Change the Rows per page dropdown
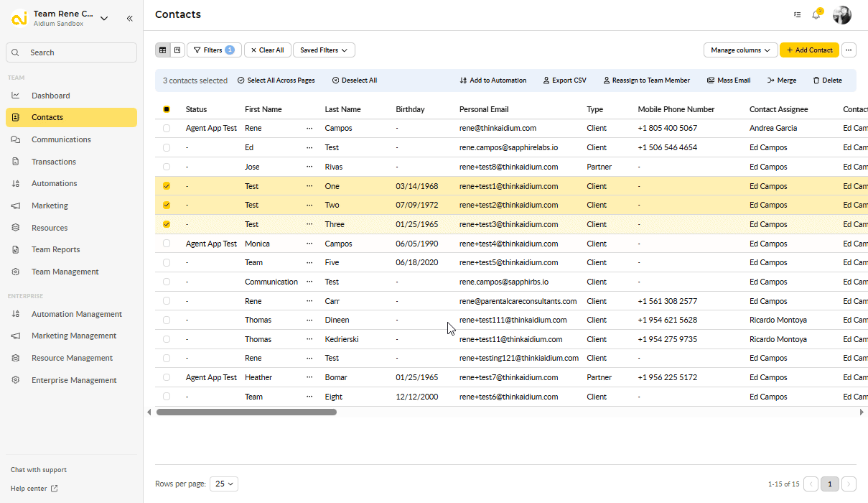 pos(223,484)
